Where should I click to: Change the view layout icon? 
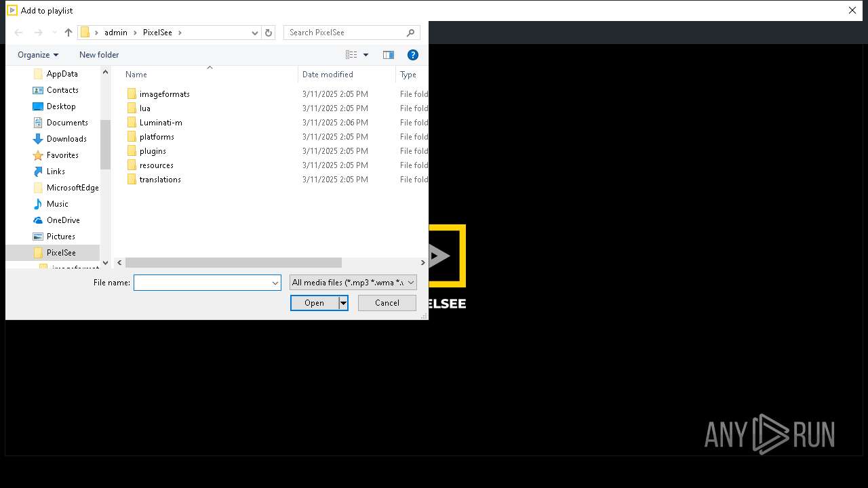pyautogui.click(x=351, y=55)
